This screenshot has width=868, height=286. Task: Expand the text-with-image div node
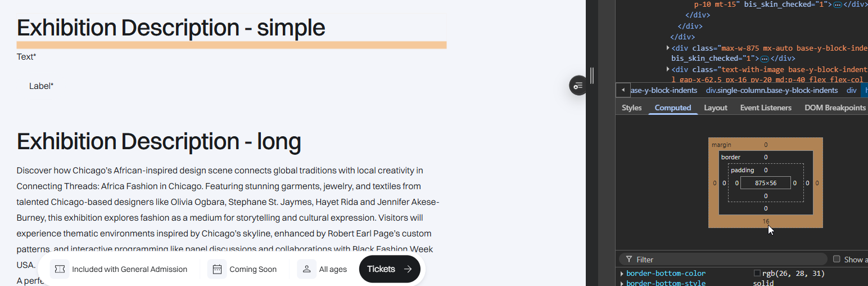[x=668, y=69]
